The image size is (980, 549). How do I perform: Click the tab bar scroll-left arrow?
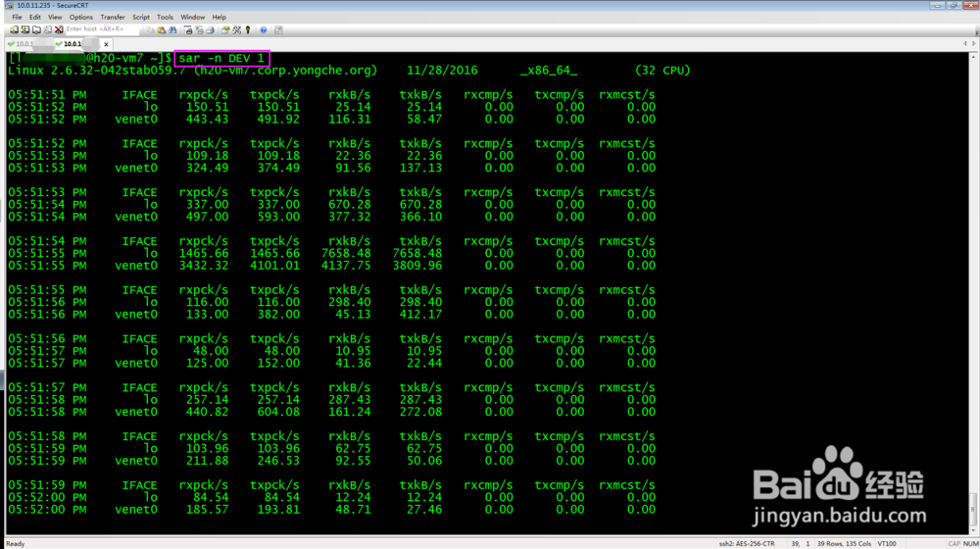pyautogui.click(x=965, y=44)
